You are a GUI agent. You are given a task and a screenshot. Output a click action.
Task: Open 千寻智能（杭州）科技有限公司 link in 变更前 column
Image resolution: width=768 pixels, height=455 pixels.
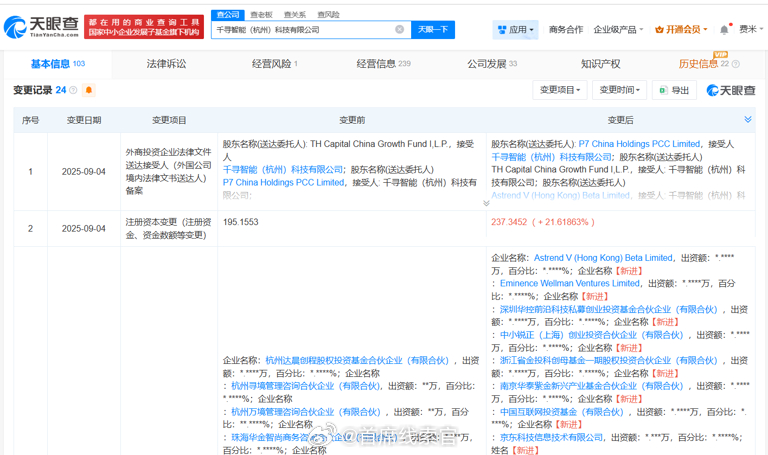pos(283,169)
